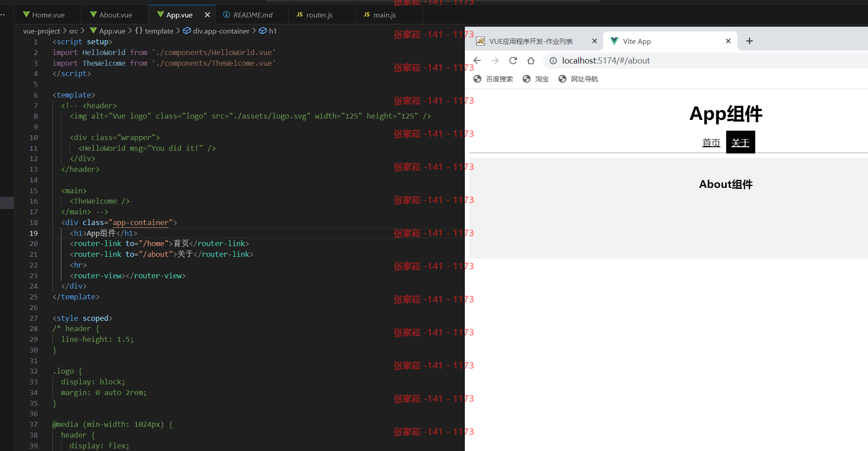
Task: Click the import HelloWorld code line
Action: coord(164,52)
